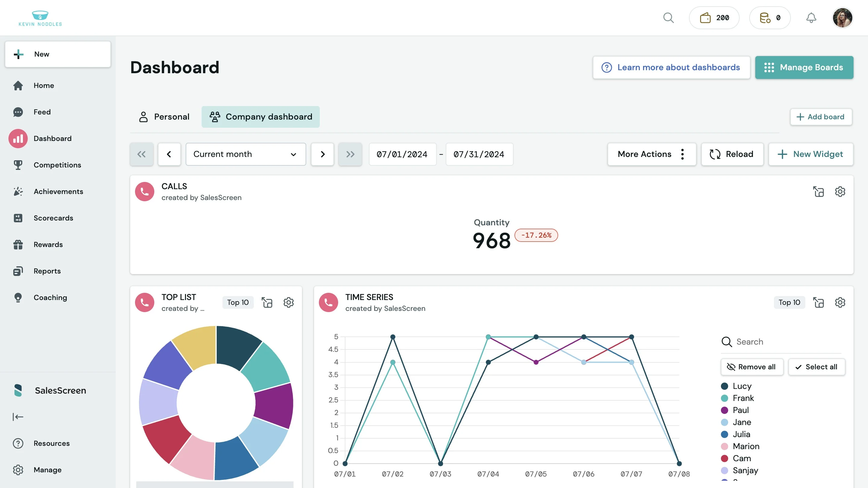Screen dimensions: 868x488
Task: Click the wallet balance showing 200
Action: (x=714, y=18)
